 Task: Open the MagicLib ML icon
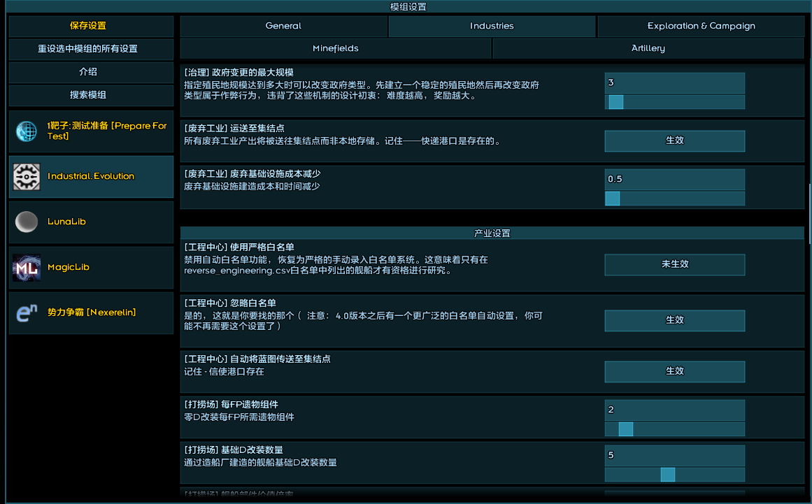point(27,268)
